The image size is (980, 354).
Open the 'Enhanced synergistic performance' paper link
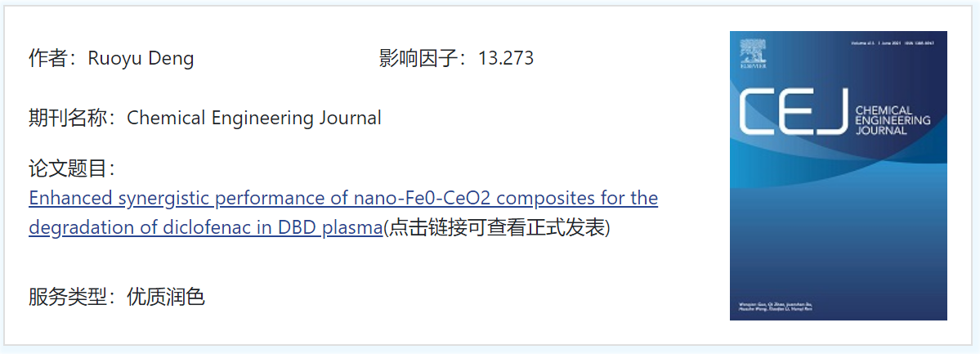click(343, 213)
